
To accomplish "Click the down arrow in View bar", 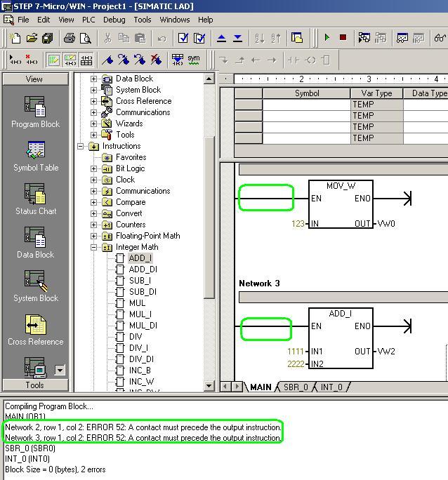I will click(x=60, y=370).
